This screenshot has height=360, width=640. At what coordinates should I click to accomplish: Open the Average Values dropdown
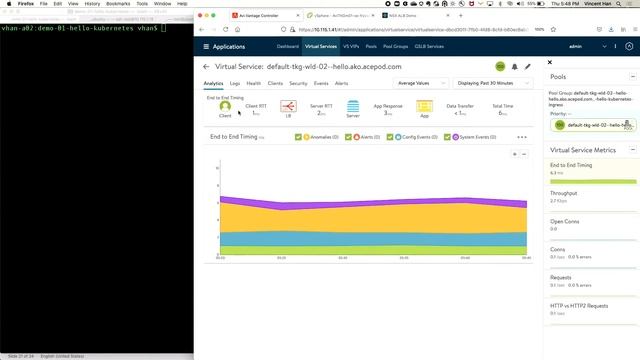click(421, 83)
